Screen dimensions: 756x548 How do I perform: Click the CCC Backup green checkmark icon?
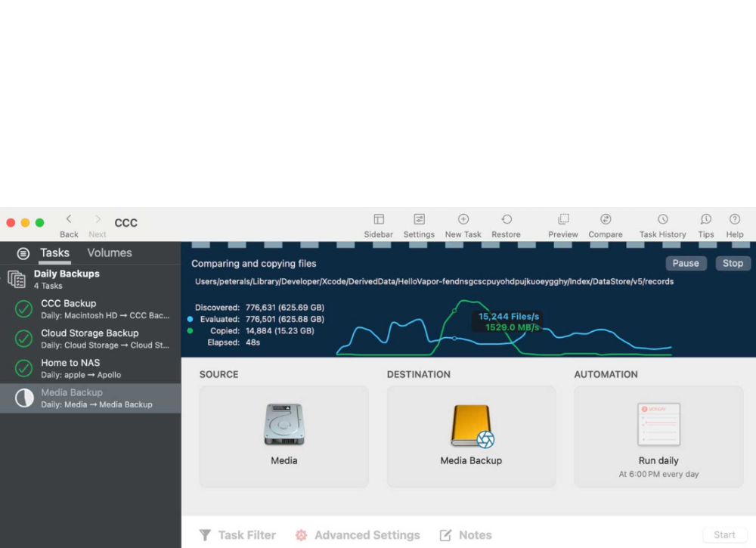(23, 309)
